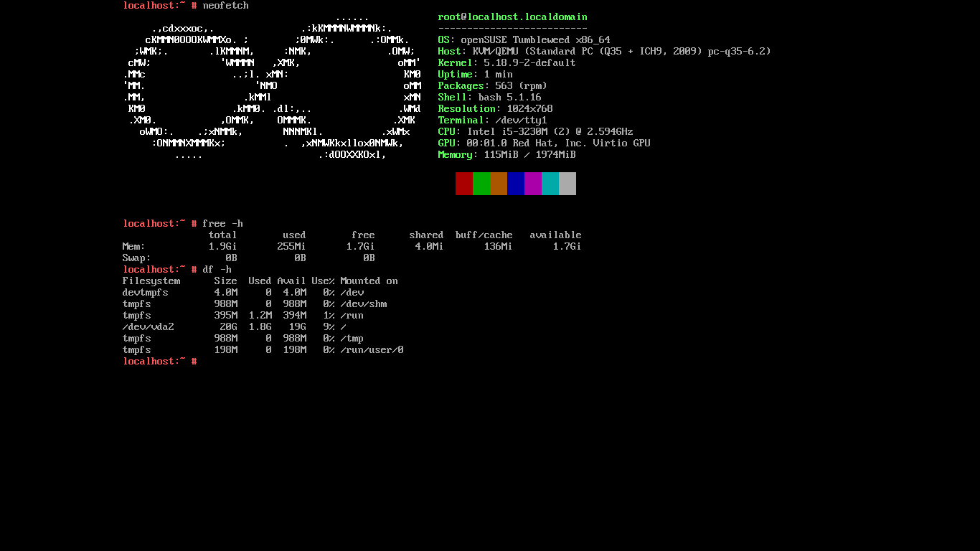Click the 'free -h' command text
980x551 pixels.
click(x=223, y=224)
